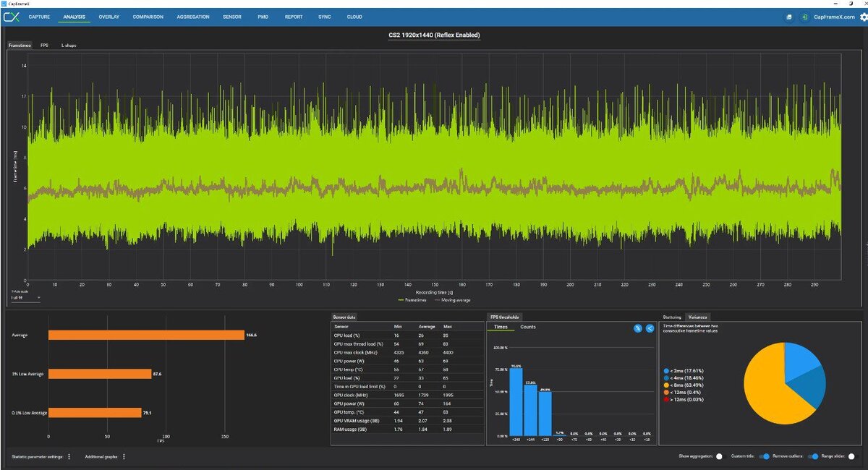Open the settings gear icon

pyautogui.click(x=863, y=17)
